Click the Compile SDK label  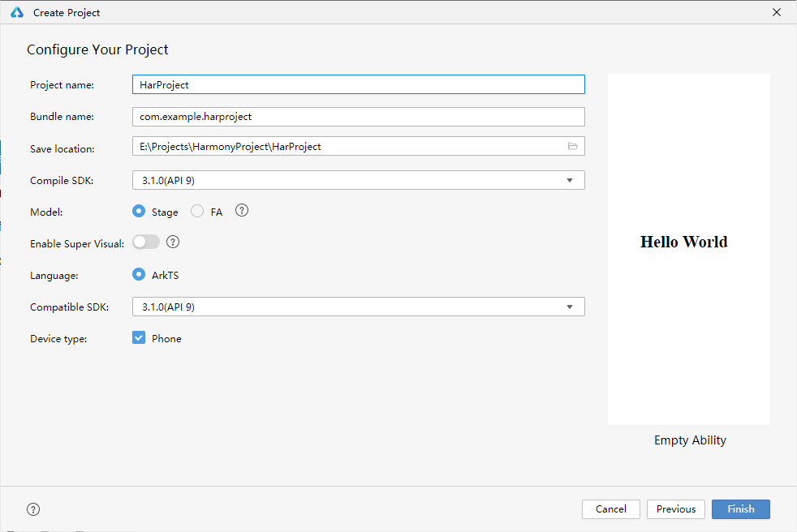coord(62,180)
